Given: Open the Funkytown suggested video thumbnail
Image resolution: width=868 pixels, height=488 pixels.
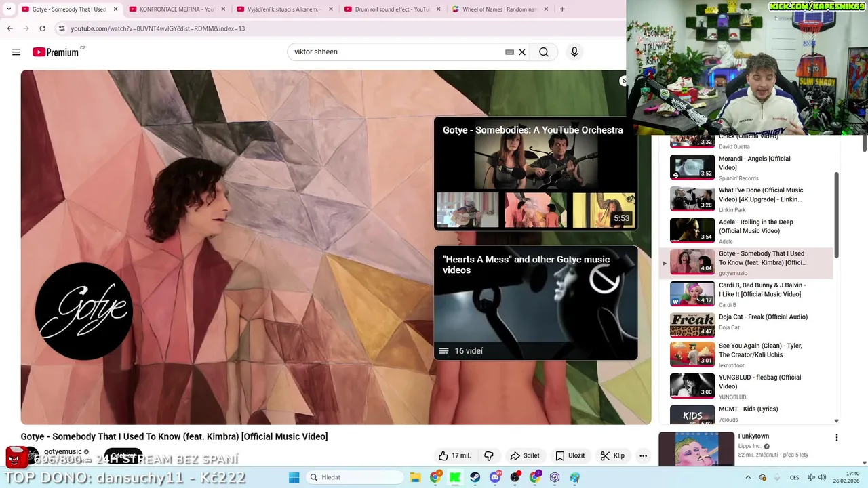Looking at the screenshot, I should pyautogui.click(x=696, y=449).
